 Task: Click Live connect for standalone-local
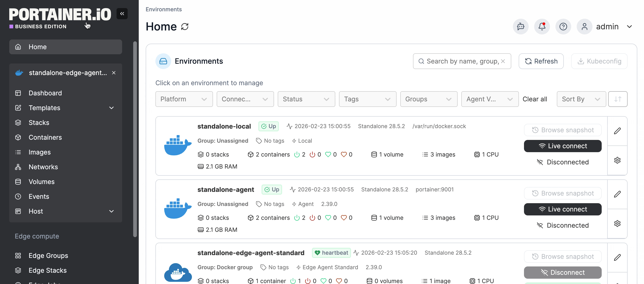563,146
